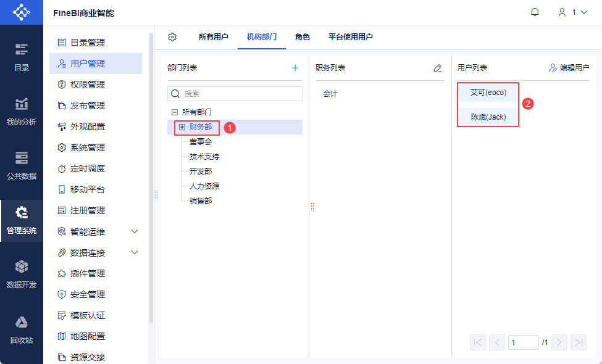Switch to the 角色 tab
Image resolution: width=602 pixels, height=364 pixels.
(x=303, y=37)
